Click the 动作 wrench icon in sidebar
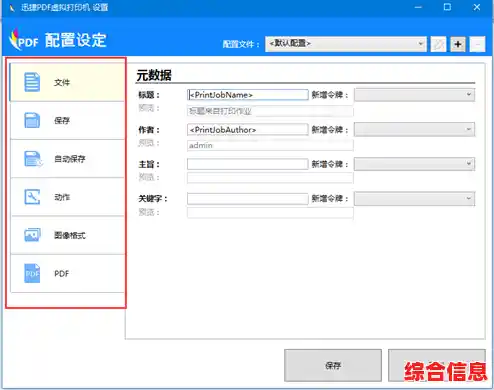Image resolution: width=494 pixels, height=390 pixels. pos(32,197)
